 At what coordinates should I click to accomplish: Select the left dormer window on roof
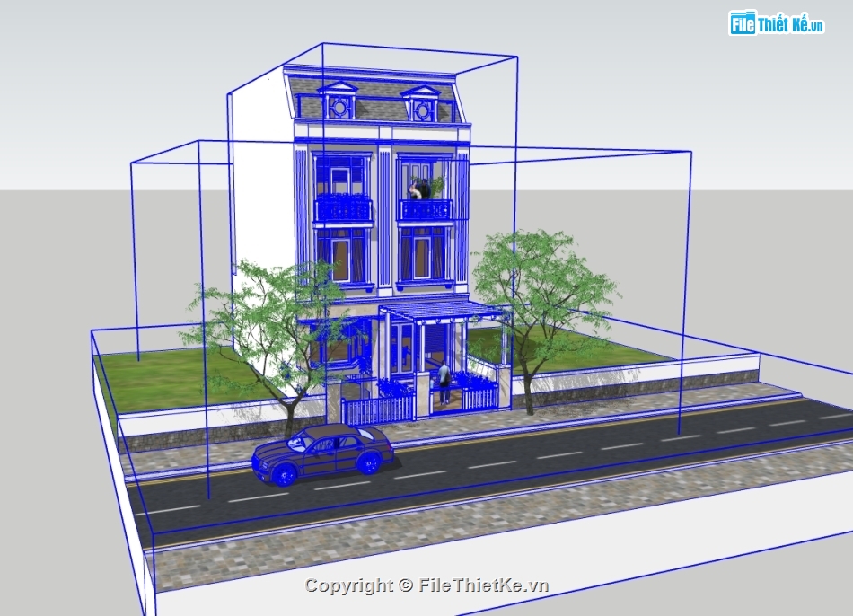click(339, 101)
